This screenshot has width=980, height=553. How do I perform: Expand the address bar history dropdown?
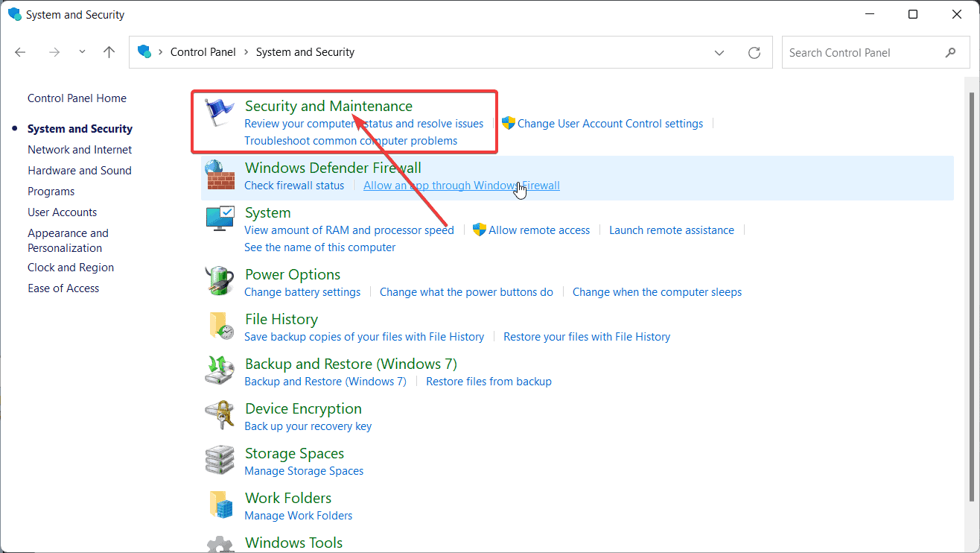tap(719, 53)
